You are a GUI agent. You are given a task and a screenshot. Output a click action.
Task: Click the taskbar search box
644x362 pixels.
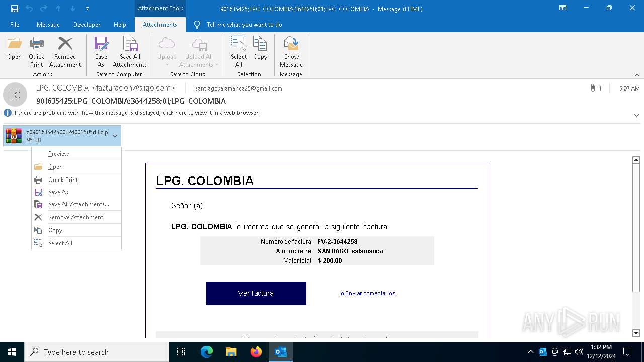[97, 352]
